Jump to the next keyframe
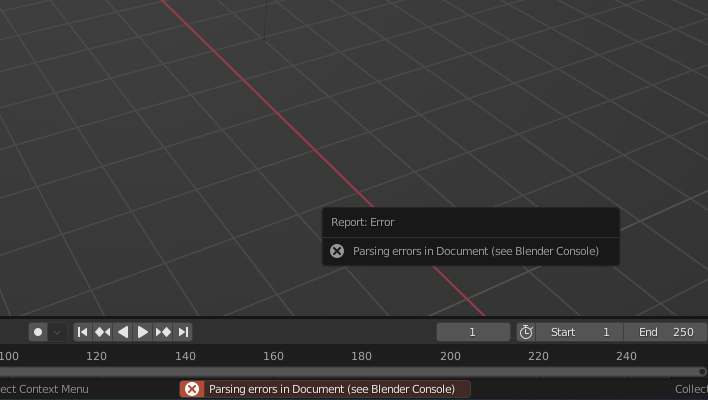 pyautogui.click(x=163, y=332)
